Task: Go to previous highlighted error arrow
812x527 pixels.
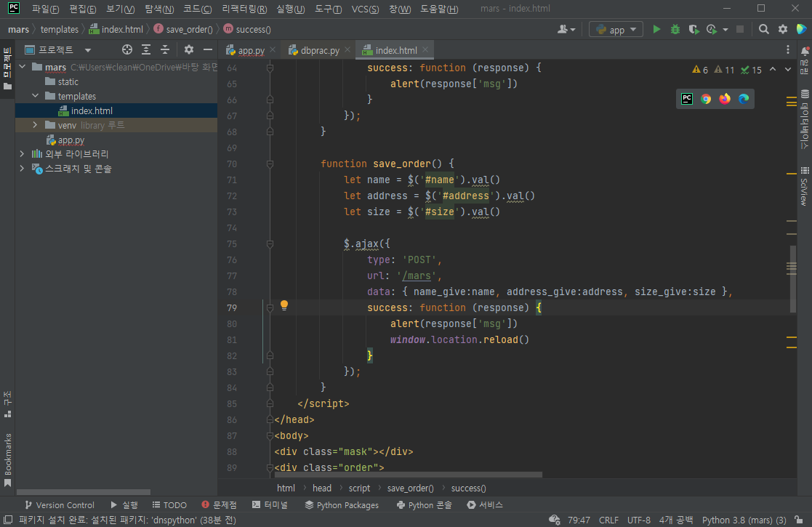Action: [773, 69]
